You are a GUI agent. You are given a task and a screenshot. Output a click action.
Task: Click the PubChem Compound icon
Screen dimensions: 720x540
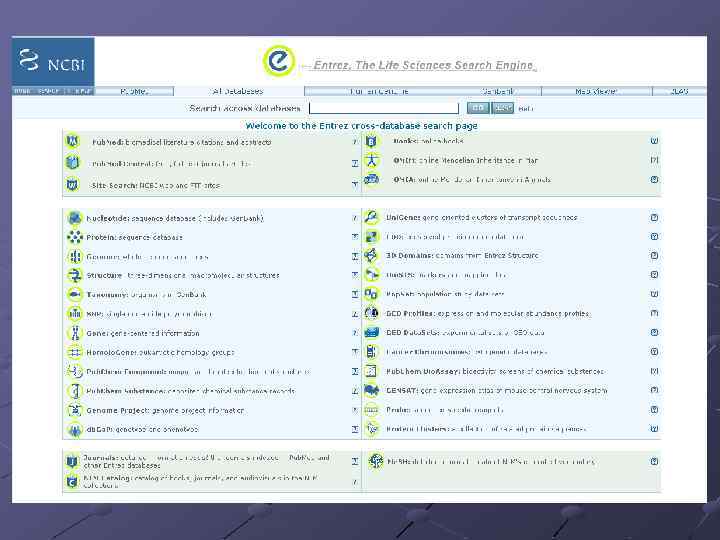(x=74, y=371)
